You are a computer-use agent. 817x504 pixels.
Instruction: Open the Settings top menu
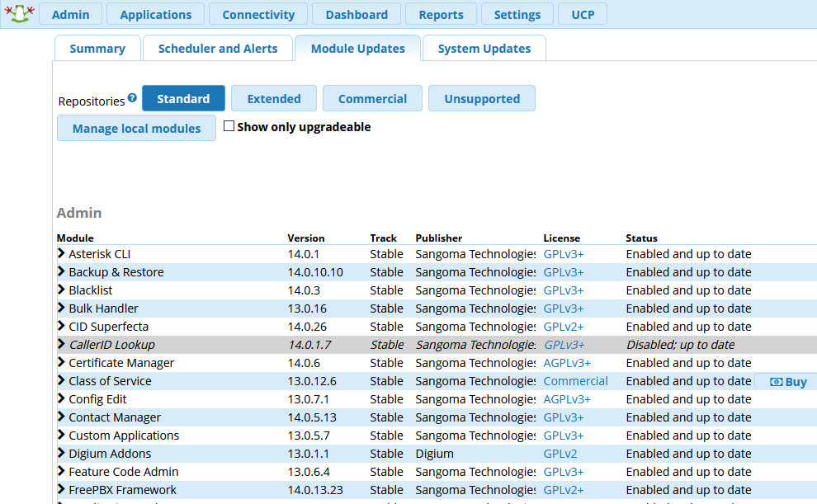click(517, 14)
